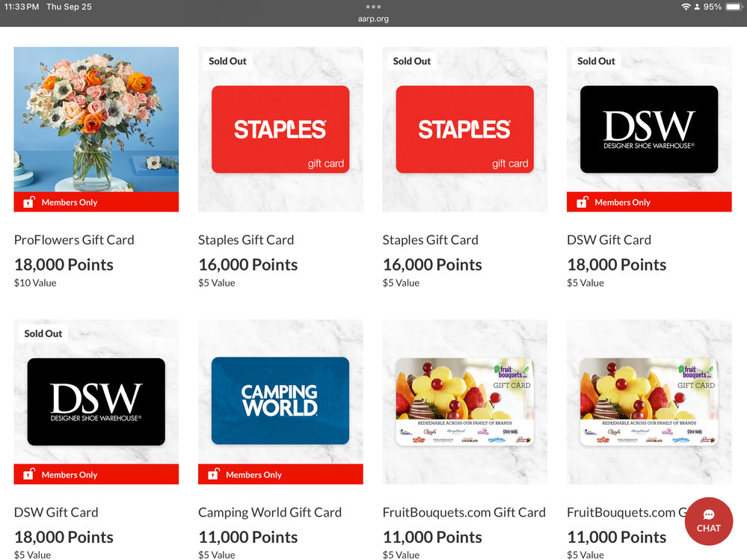Tap the three-dot multitasking icon at top

(x=373, y=7)
